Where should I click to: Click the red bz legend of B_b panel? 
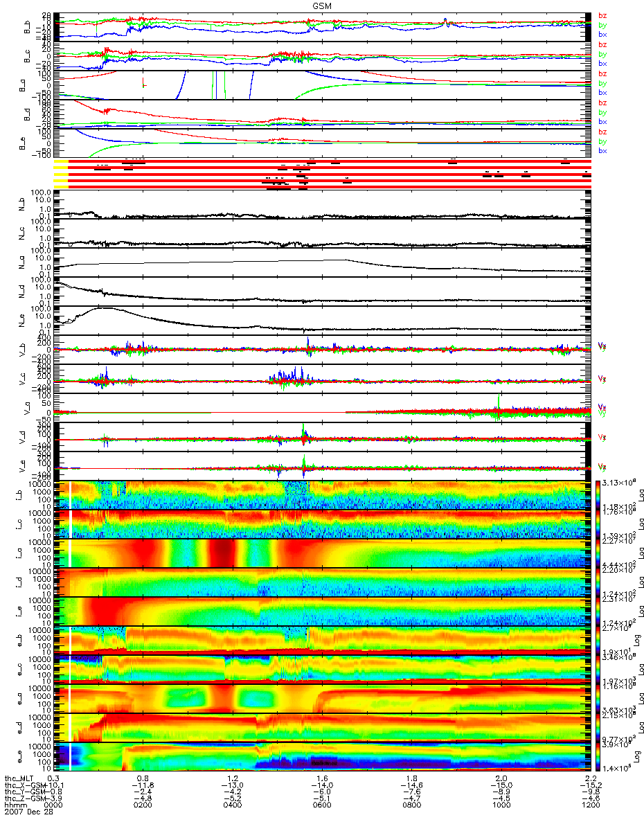click(602, 15)
